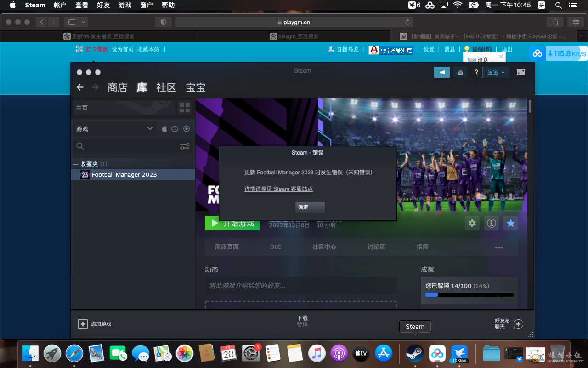This screenshot has height=368, width=588.
Task: Click the Steam announcements megaphone icon
Action: point(442,72)
